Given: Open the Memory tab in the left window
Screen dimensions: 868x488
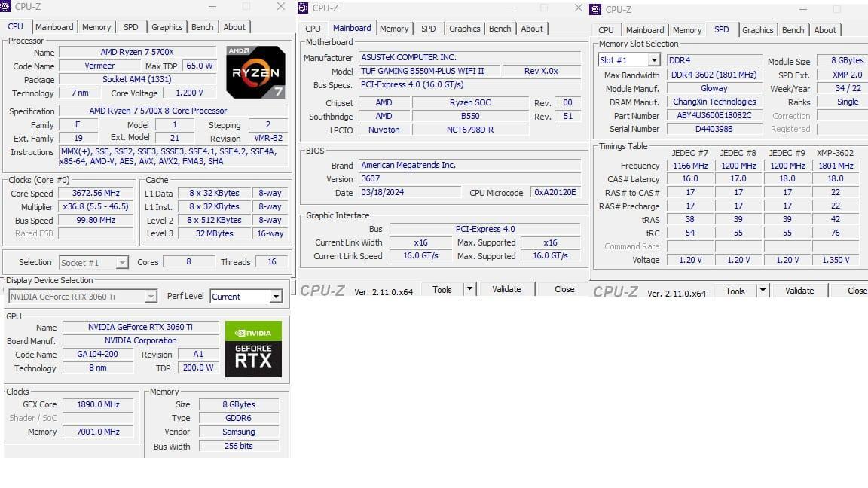Looking at the screenshot, I should 96,27.
